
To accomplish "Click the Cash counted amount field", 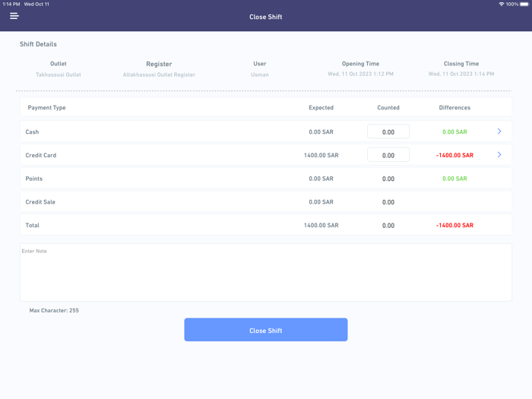I will [388, 131].
